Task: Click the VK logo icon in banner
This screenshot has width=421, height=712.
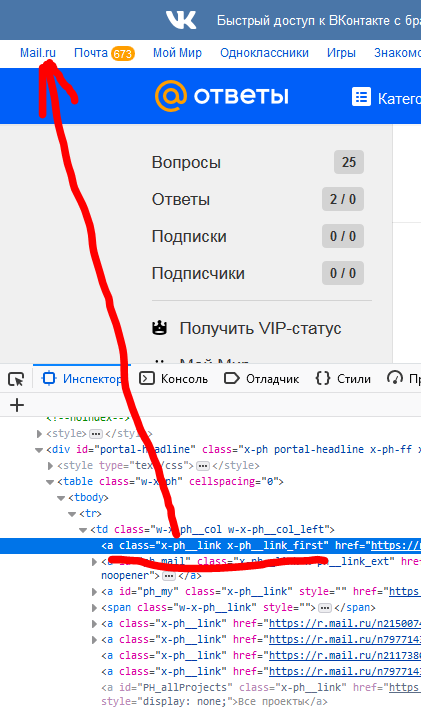Action: (181, 20)
